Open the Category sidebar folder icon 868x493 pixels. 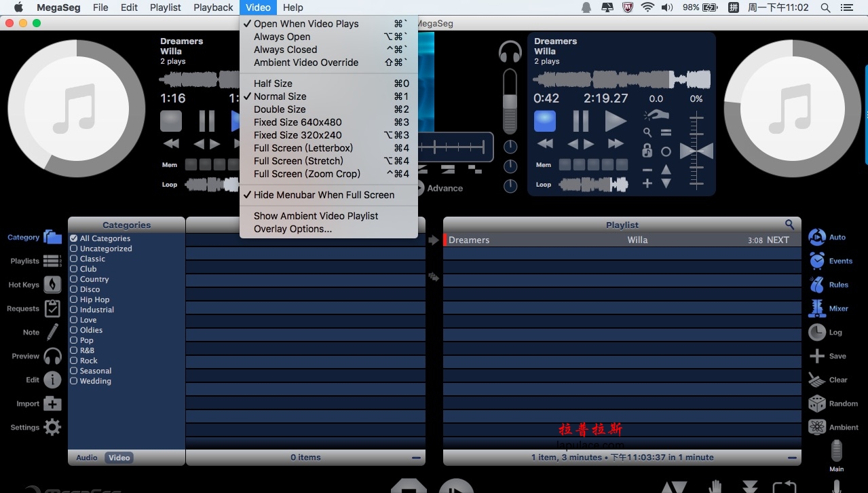pos(52,237)
